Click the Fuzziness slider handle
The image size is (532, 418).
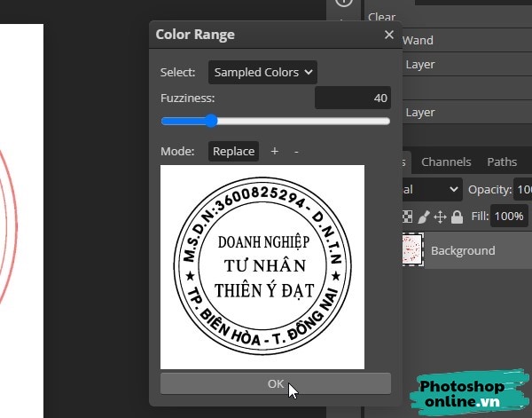point(211,121)
